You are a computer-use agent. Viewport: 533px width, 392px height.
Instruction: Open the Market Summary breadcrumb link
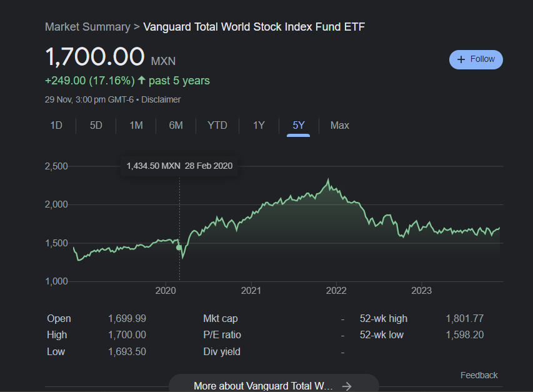(87, 27)
